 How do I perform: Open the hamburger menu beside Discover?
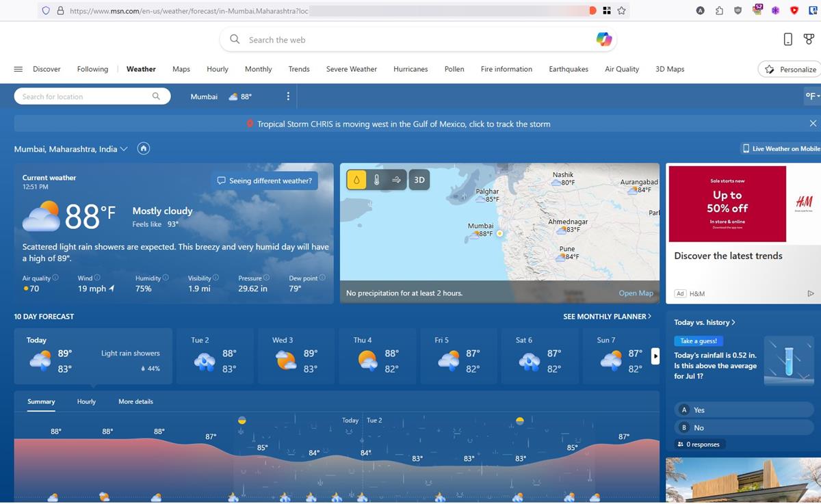18,69
